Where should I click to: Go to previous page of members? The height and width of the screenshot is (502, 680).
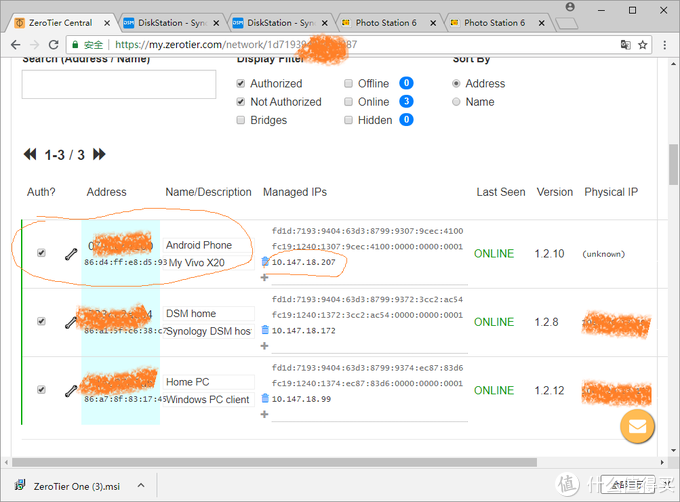[x=30, y=155]
